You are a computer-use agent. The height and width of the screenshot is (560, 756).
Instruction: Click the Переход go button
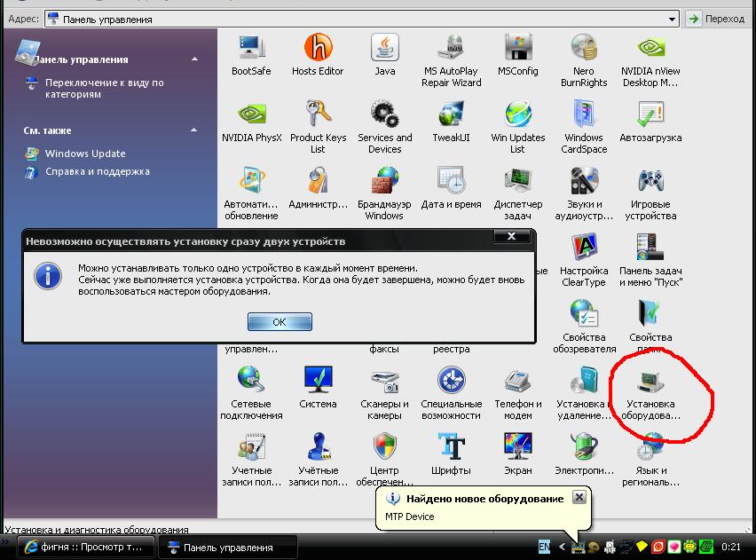coord(716,19)
